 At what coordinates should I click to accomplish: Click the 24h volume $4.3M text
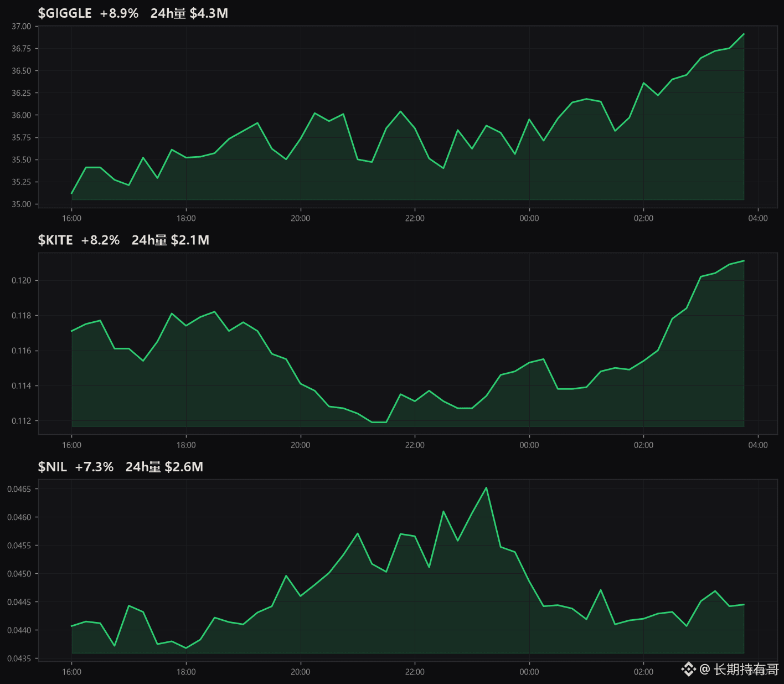coord(189,13)
